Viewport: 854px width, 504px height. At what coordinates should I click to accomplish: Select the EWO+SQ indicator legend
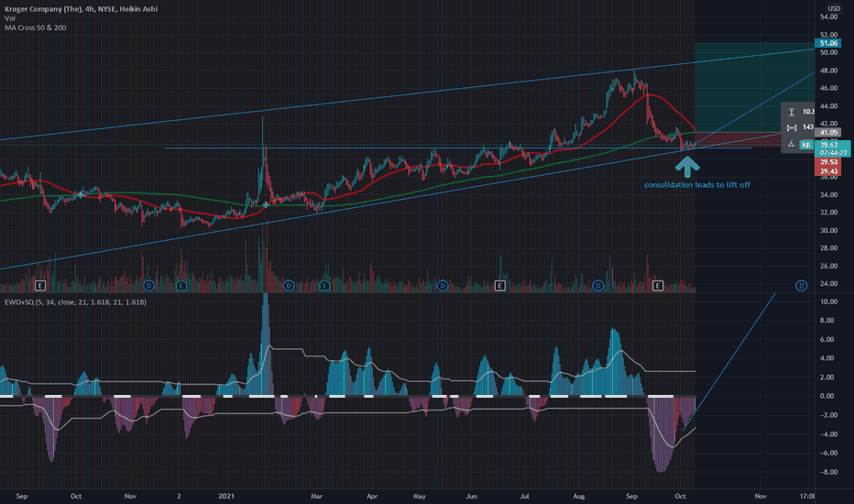pos(75,301)
